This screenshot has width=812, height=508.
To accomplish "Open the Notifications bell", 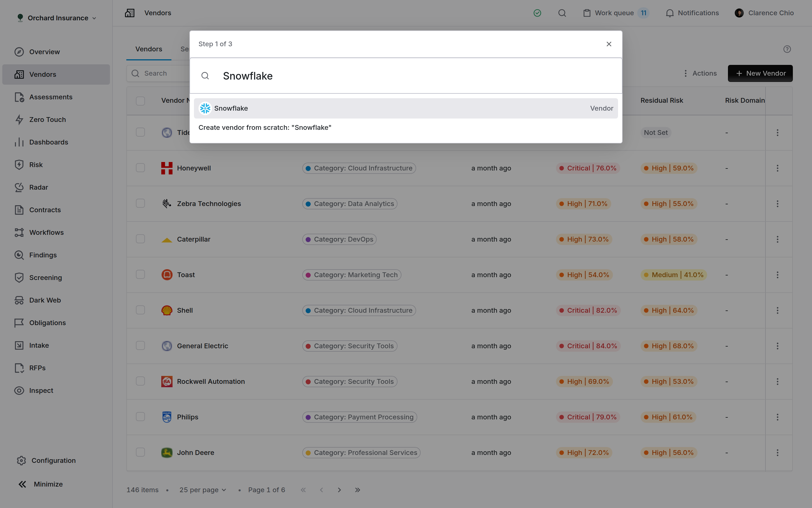I will click(692, 13).
